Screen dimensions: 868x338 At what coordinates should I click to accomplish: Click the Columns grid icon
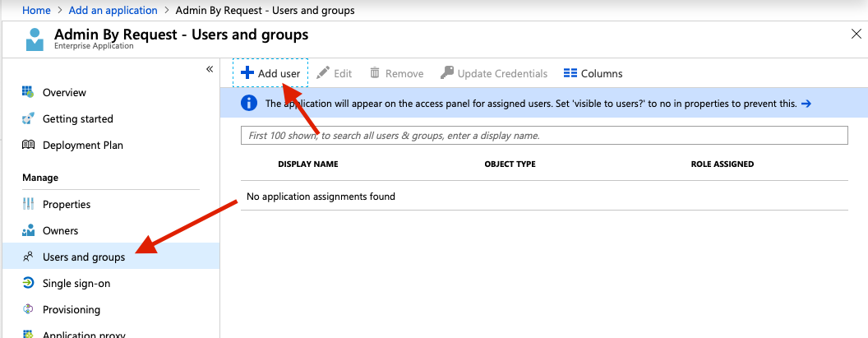click(x=570, y=73)
